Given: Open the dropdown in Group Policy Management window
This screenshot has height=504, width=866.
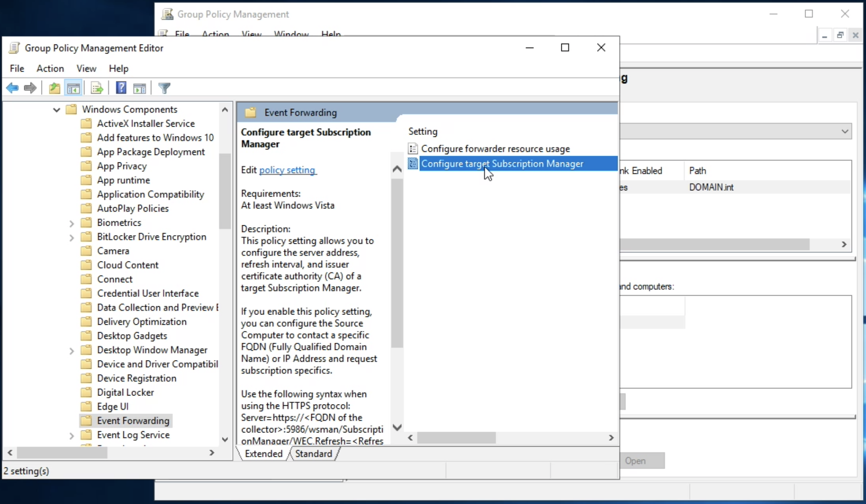Looking at the screenshot, I should tap(845, 132).
